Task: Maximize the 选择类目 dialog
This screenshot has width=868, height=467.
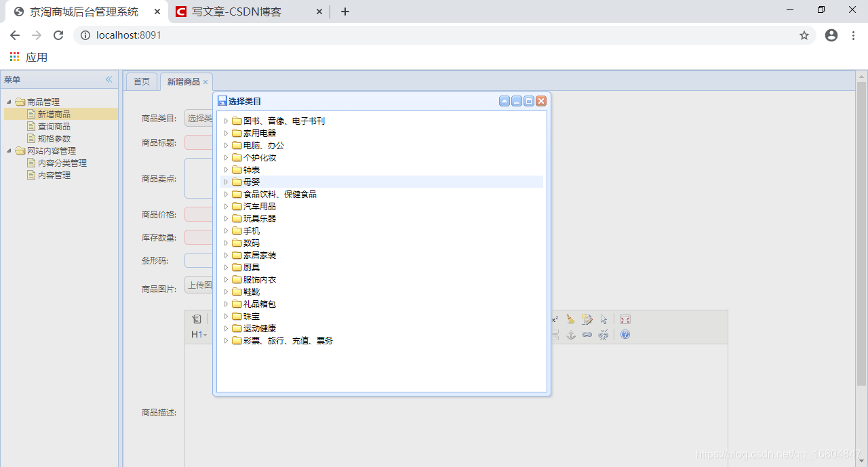Action: [529, 101]
